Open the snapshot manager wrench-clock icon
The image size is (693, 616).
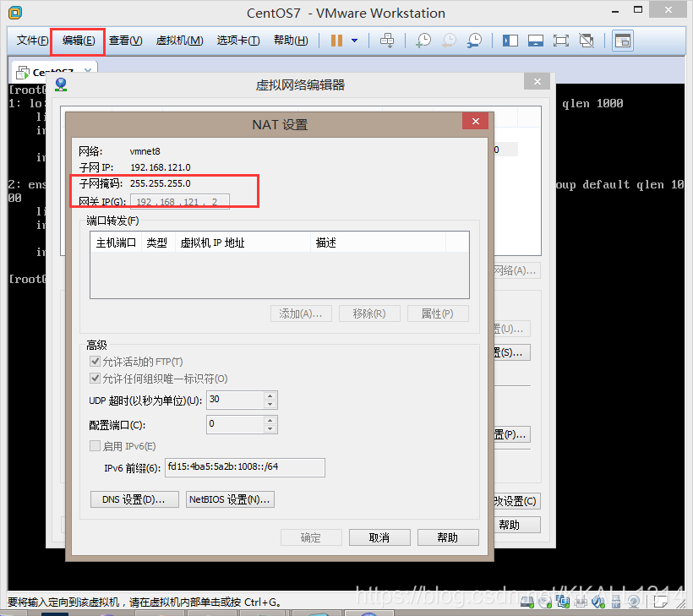click(474, 41)
